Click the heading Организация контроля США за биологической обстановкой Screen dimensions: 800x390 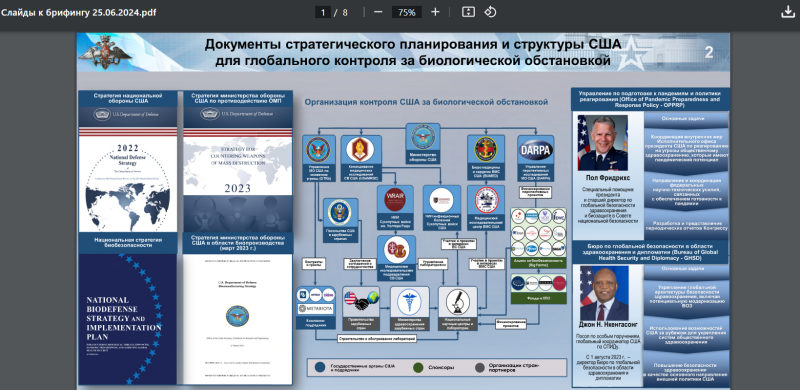click(426, 102)
